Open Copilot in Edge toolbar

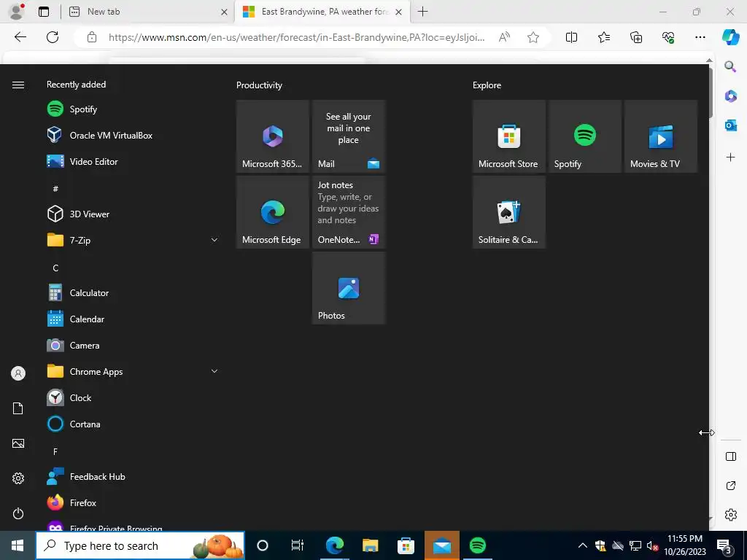click(x=730, y=37)
